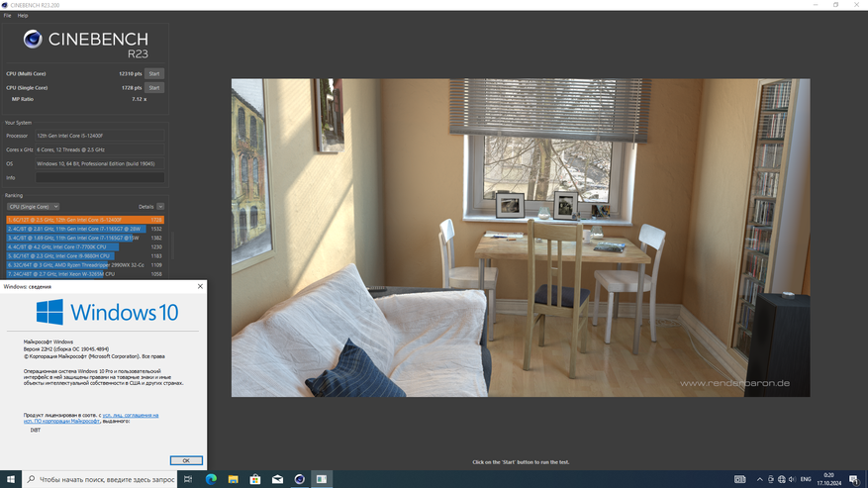Start the CPU (Single Core) test
Viewport: 868px width, 488px height.
pos(153,87)
